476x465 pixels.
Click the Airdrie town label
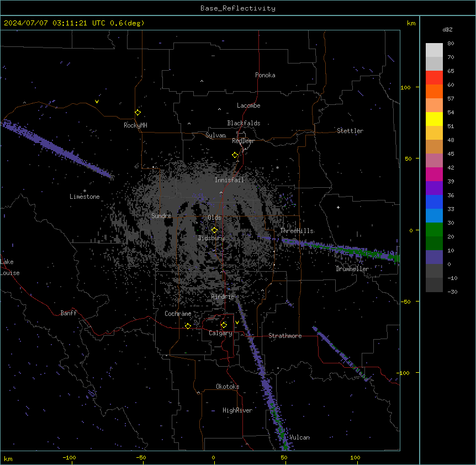tap(223, 297)
